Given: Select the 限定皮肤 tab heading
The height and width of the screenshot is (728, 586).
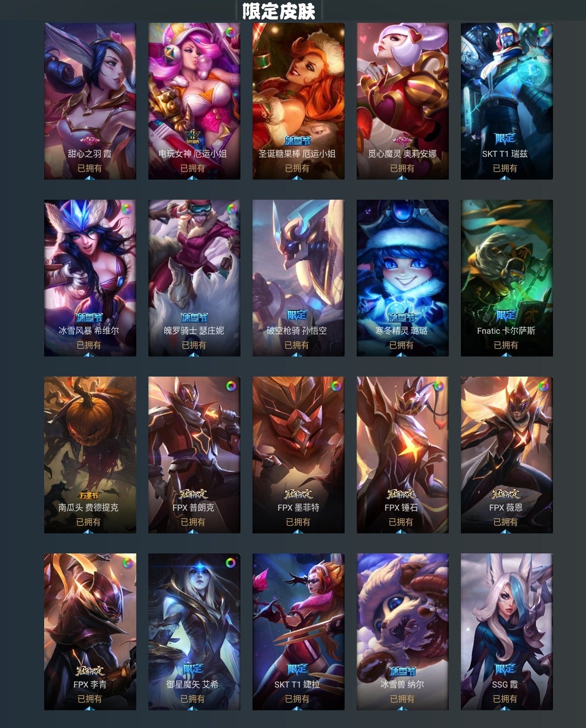Looking at the screenshot, I should (279, 11).
